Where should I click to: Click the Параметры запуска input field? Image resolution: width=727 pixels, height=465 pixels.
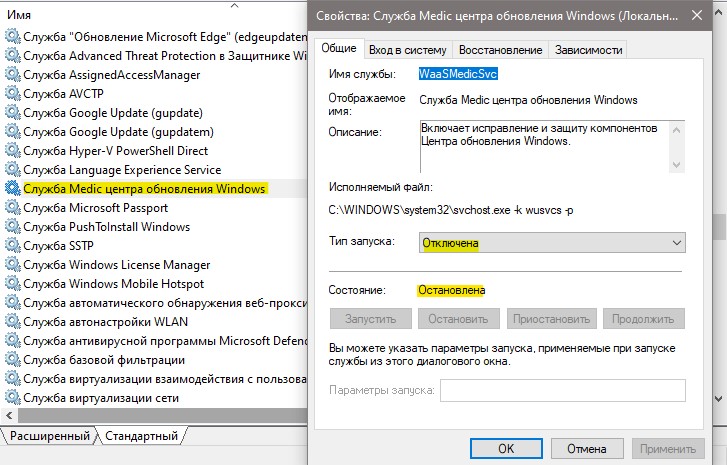click(x=563, y=390)
